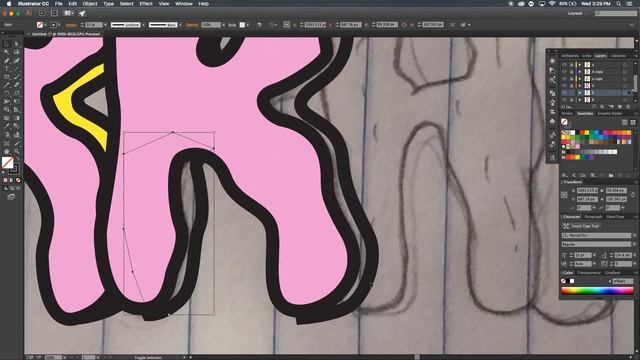640x360 pixels.
Task: Select the Eyedropper tool
Action: pyautogui.click(x=7, y=126)
